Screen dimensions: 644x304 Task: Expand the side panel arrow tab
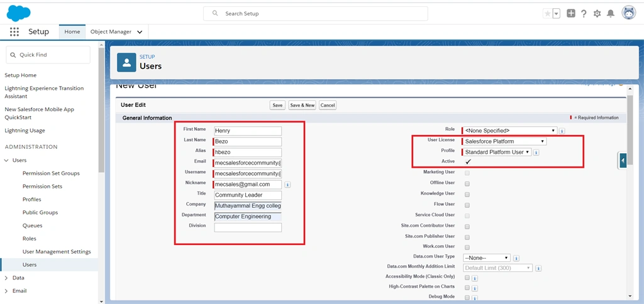pos(623,160)
